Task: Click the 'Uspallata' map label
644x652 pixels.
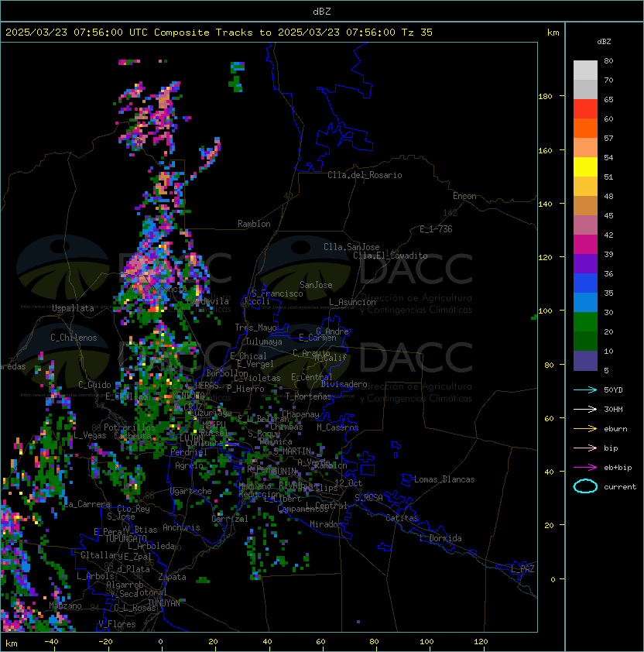Action: tap(73, 308)
